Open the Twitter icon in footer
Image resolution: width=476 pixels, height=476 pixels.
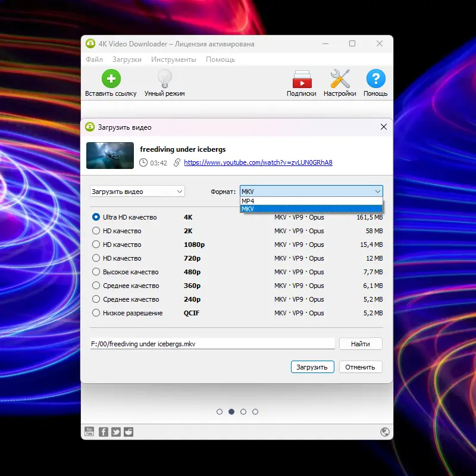(x=116, y=432)
